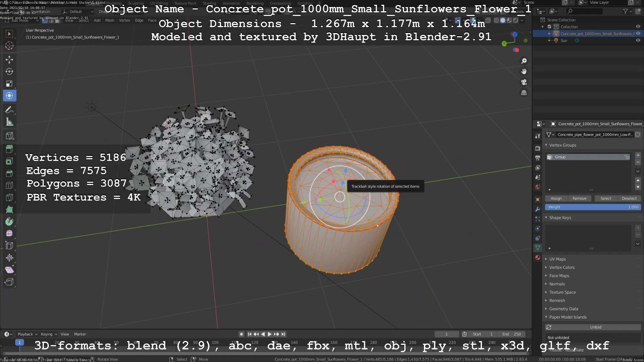Open Render properties tab
The height and width of the screenshot is (362, 644).
click(x=537, y=148)
